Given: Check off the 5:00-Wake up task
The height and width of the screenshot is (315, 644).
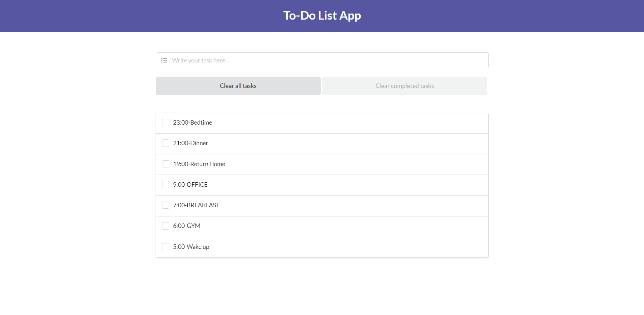Looking at the screenshot, I should [x=165, y=246].
